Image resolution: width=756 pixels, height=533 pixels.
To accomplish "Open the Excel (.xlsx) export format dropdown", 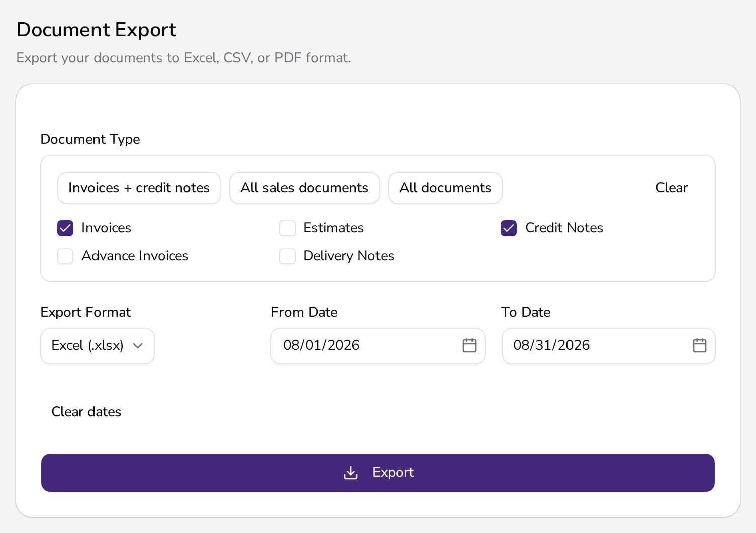I will 98,346.
